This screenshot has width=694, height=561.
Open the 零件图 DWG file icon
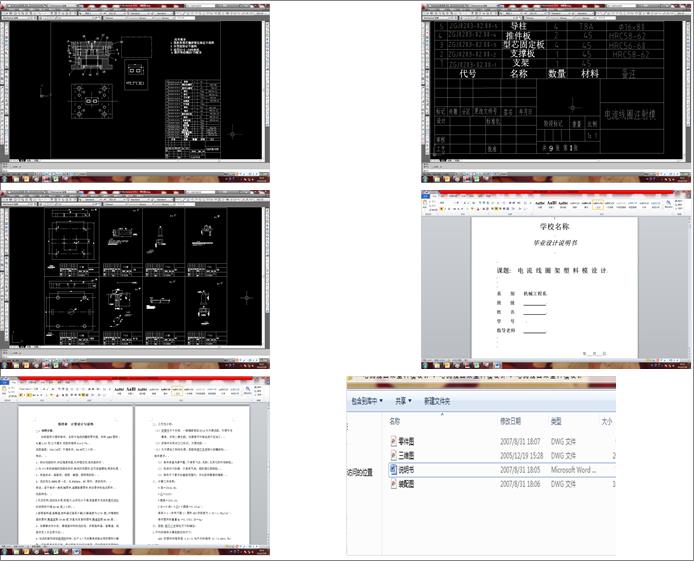click(393, 441)
